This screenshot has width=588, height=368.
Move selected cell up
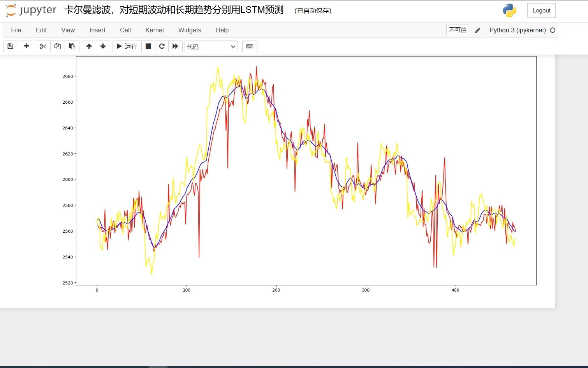tap(89, 46)
